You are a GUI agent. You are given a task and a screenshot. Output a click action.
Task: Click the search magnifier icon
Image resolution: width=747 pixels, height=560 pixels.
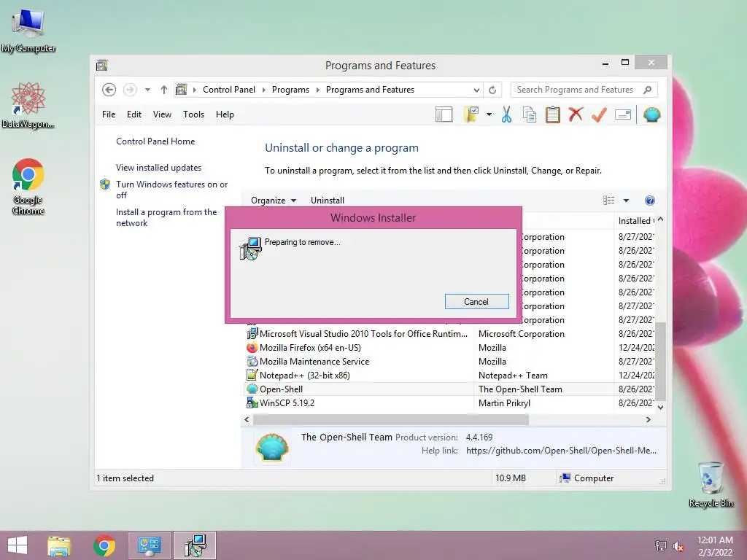pos(648,90)
